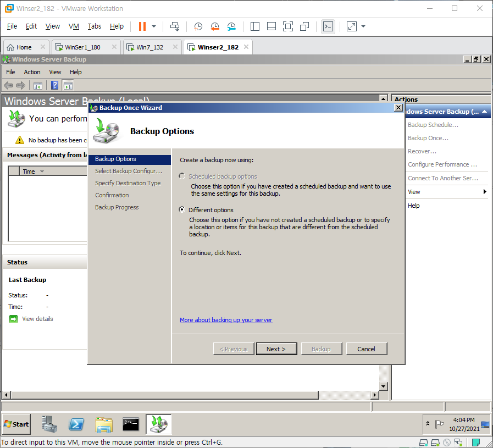Select the Scheduled backup options radio button
This screenshot has width=493, height=448.
tap(182, 176)
